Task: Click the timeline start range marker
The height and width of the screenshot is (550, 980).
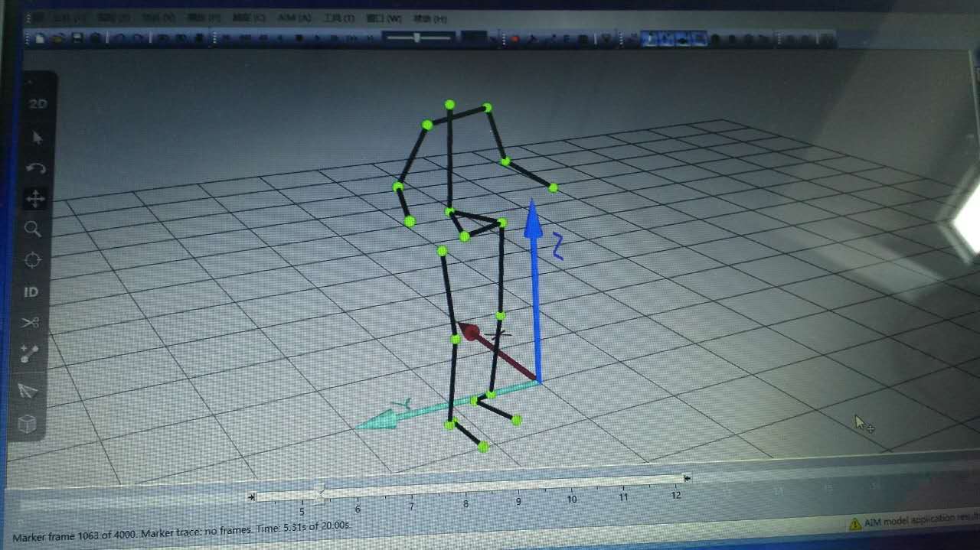Action: tap(251, 497)
